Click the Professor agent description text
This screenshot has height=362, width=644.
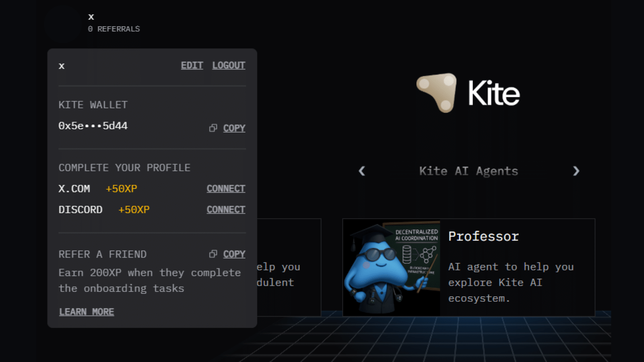tap(511, 282)
